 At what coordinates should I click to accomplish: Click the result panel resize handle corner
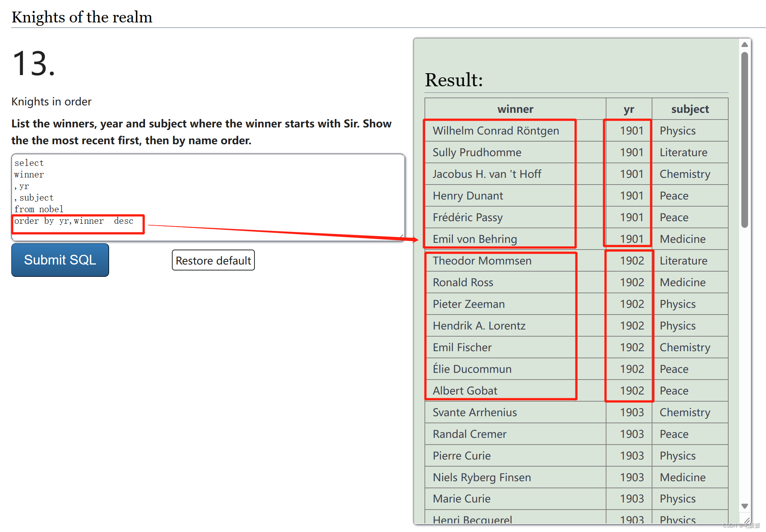(747, 520)
